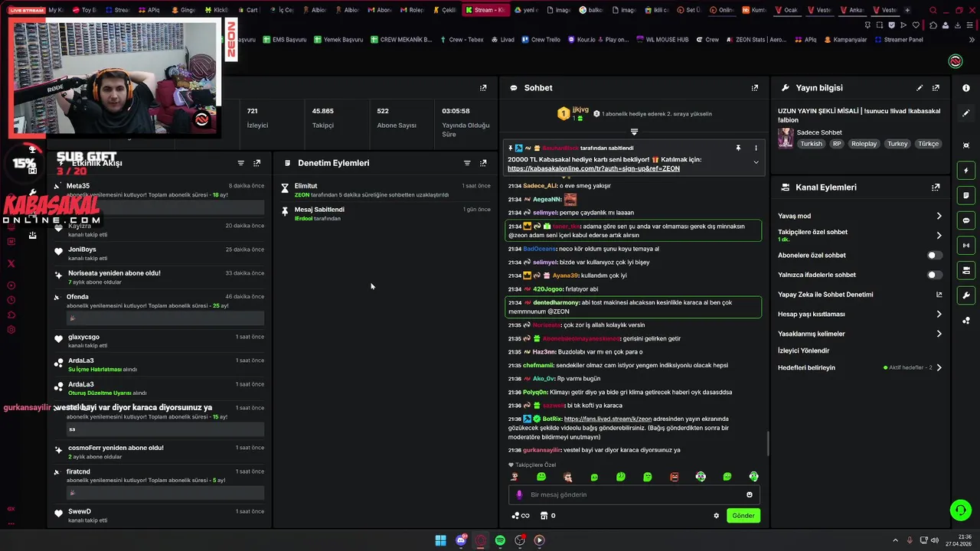
Task: Collapse the gift leaderboard arrow in chat
Action: (634, 132)
